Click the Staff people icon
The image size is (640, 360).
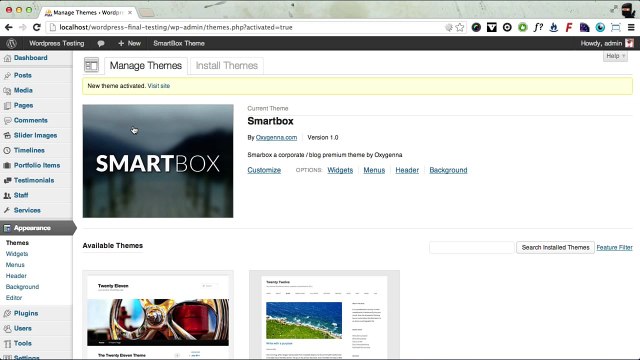7,196
